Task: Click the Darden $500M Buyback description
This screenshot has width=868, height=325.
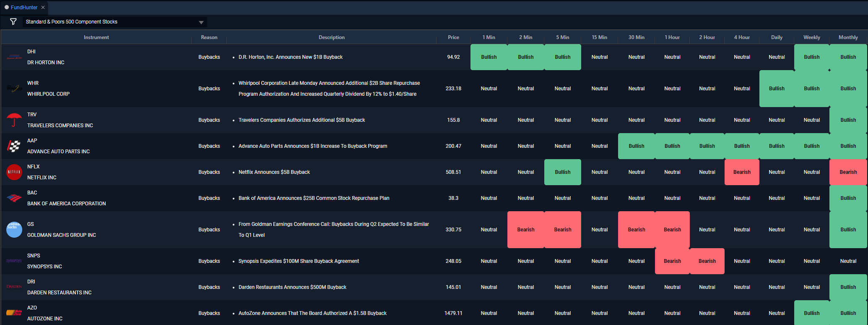Action: point(292,287)
